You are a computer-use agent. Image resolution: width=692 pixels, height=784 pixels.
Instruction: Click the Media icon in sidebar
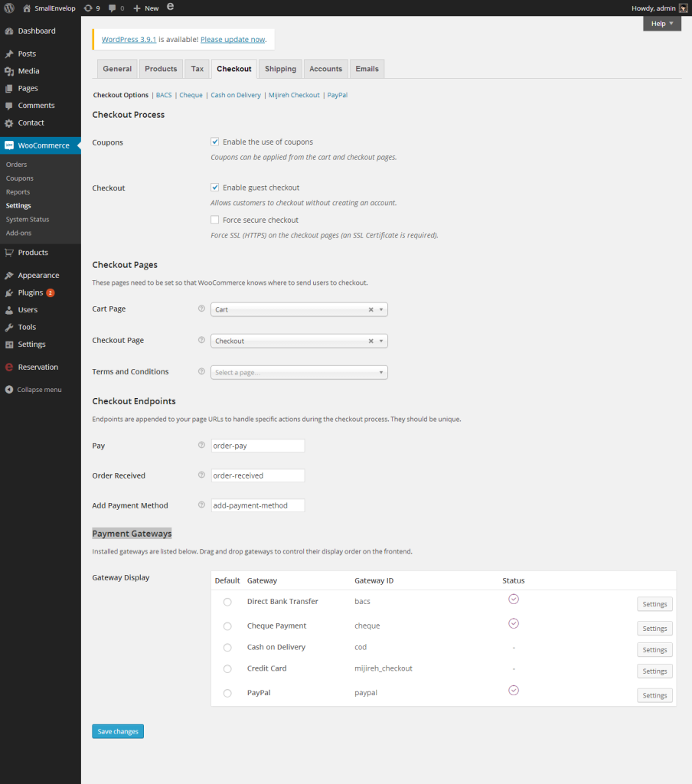[9, 71]
